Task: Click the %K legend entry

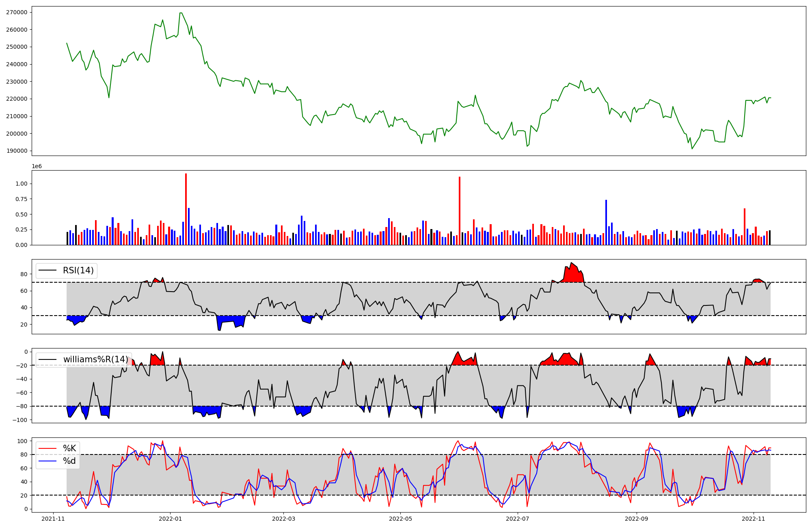Action: (69, 448)
